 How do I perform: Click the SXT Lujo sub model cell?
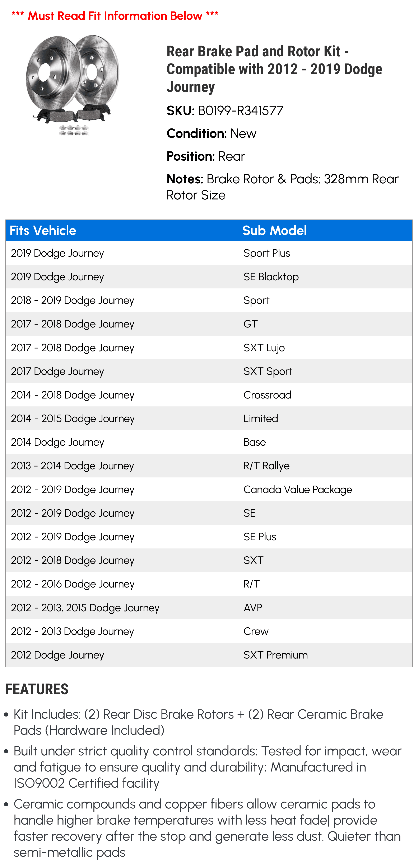(x=264, y=348)
